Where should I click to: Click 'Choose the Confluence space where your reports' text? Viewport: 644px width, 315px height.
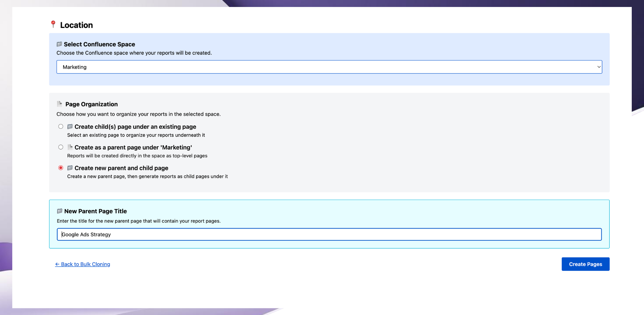pyautogui.click(x=134, y=53)
